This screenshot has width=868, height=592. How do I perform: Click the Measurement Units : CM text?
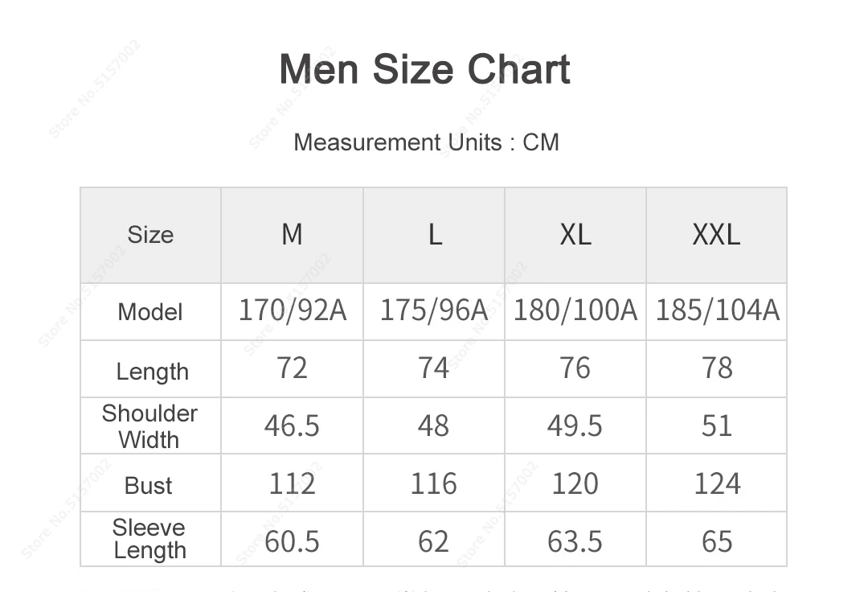pyautogui.click(x=426, y=142)
